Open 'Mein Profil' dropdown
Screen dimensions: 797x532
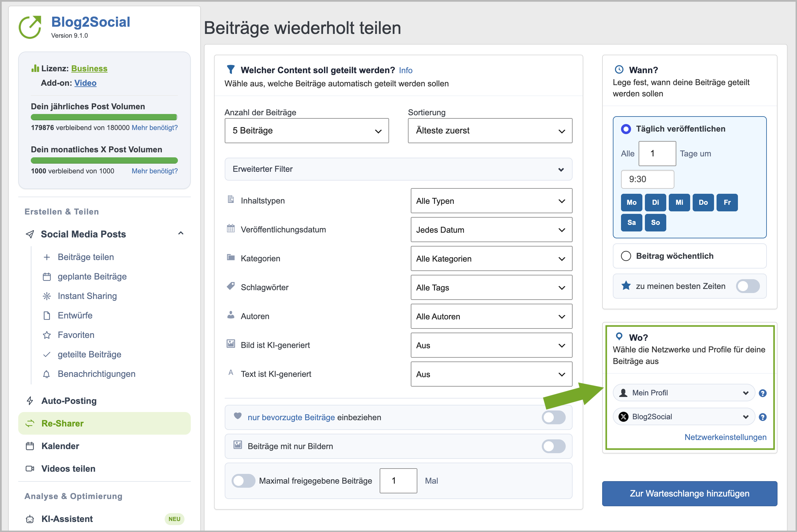tap(684, 393)
